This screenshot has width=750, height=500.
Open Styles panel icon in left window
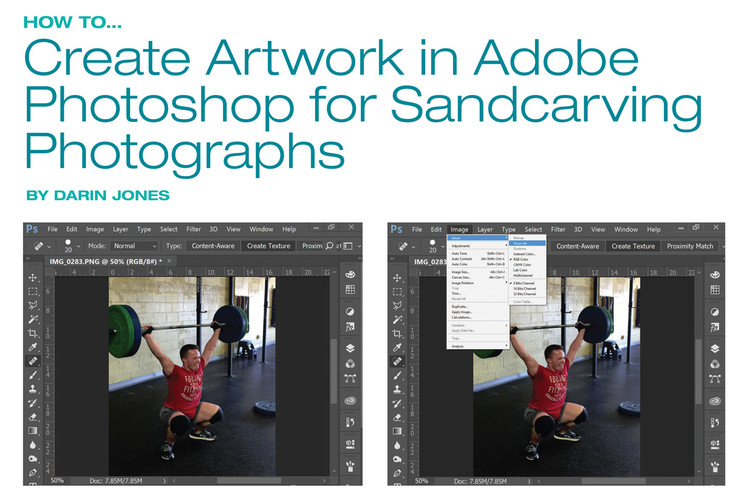pos(350,327)
